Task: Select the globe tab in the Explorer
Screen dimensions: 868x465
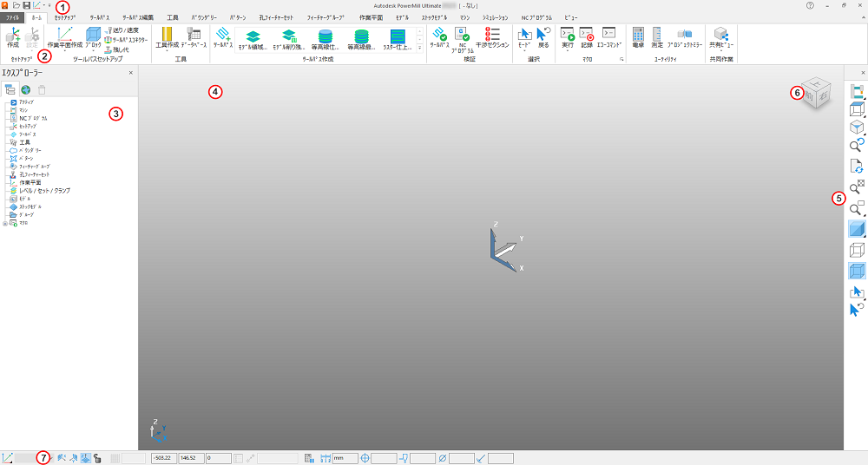Action: pyautogui.click(x=25, y=89)
